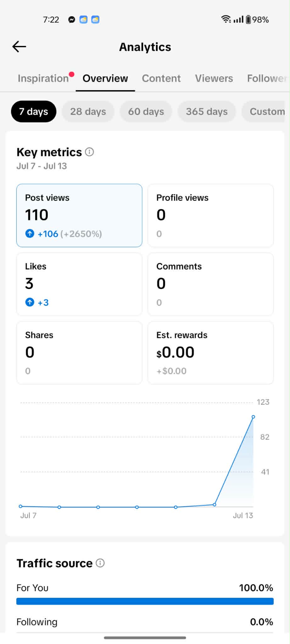Open Traffic source info icon

[x=100, y=563]
